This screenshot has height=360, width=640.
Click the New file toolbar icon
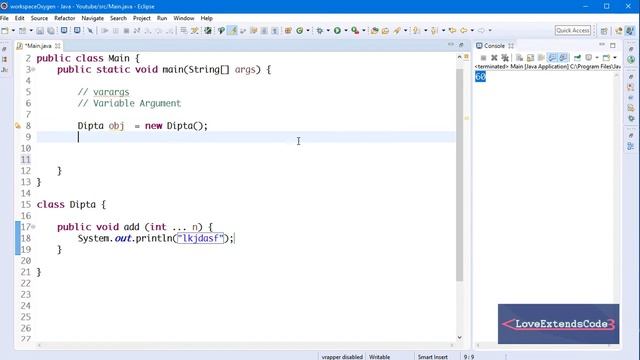(5, 31)
